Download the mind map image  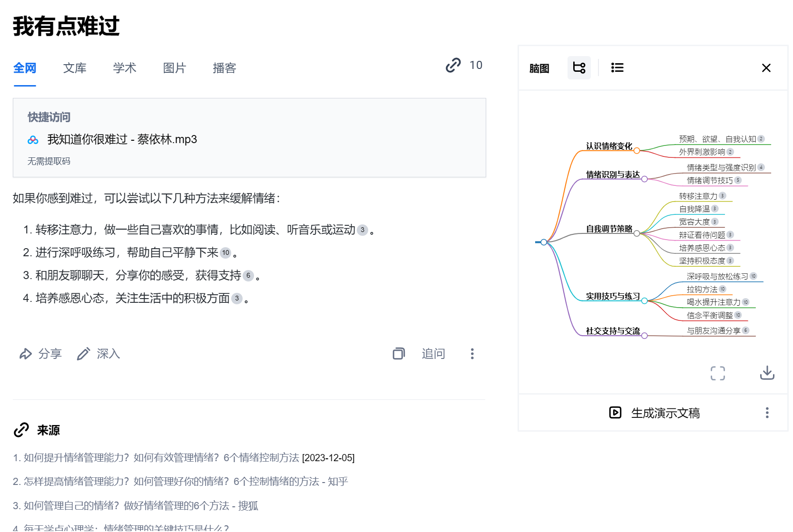[767, 373]
